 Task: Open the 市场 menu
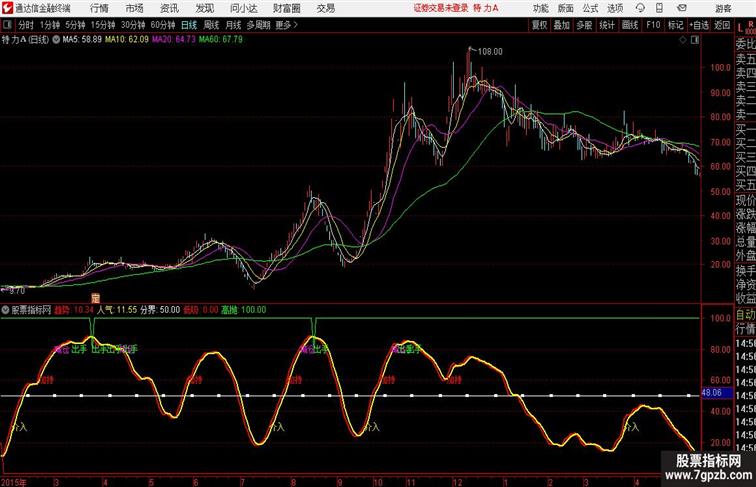(x=134, y=8)
